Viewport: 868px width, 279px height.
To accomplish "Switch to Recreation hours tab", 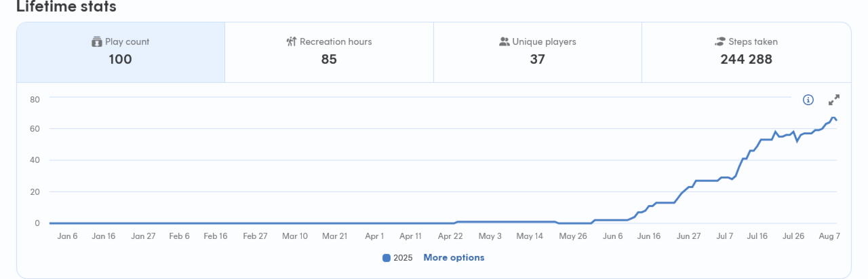I will click(x=329, y=52).
